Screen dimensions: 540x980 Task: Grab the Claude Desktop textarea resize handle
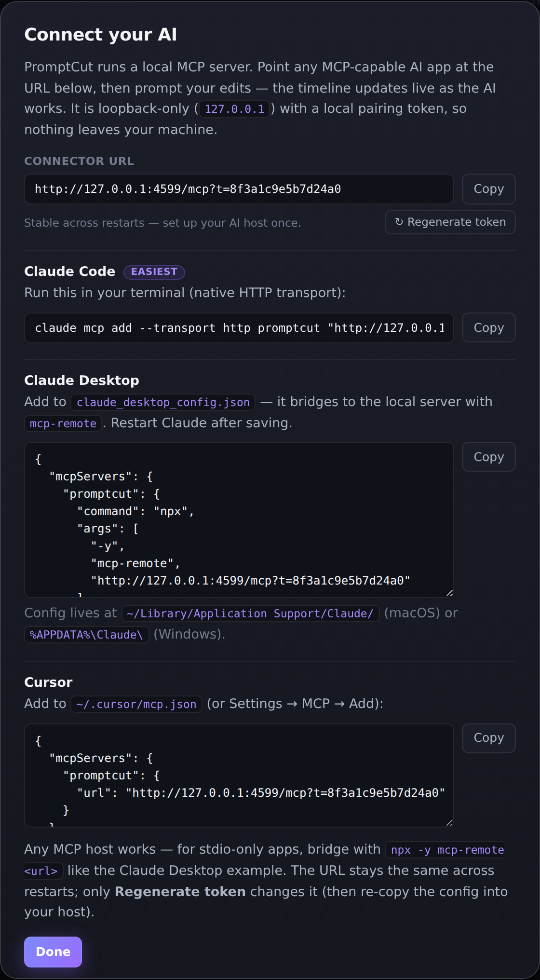449,593
